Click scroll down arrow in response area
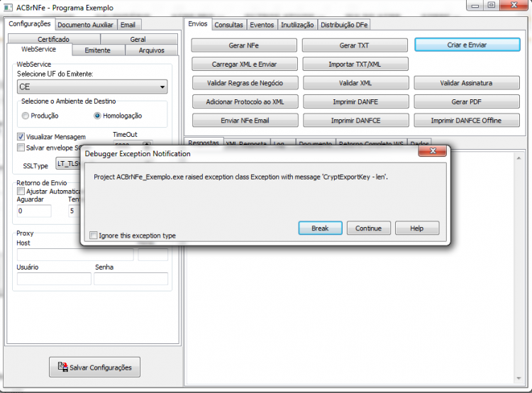The width and height of the screenshot is (532, 393). pyautogui.click(x=519, y=378)
